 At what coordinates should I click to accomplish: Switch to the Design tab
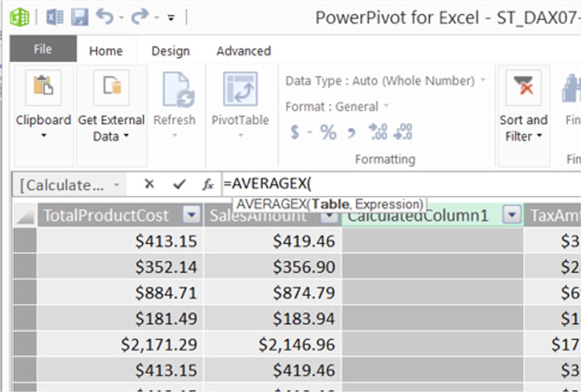(170, 51)
